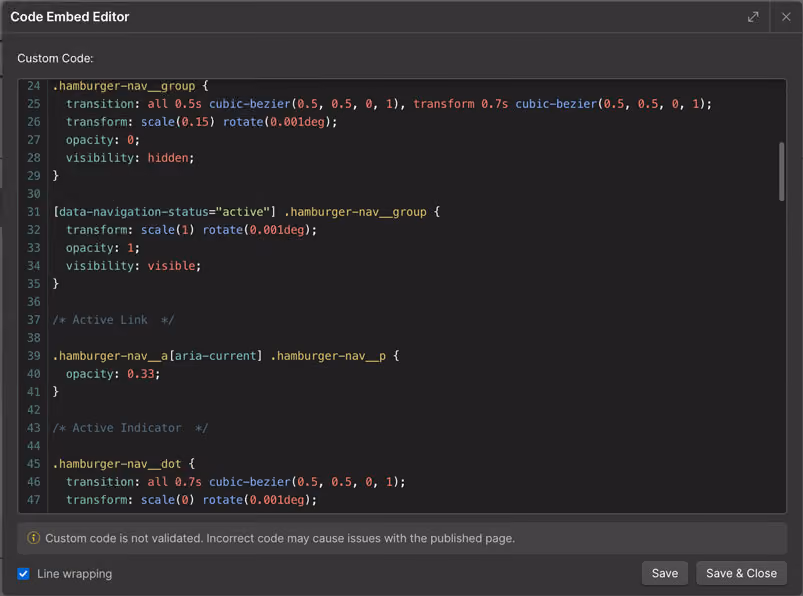Click closing brace on line 29
The image size is (803, 596).
coord(56,176)
